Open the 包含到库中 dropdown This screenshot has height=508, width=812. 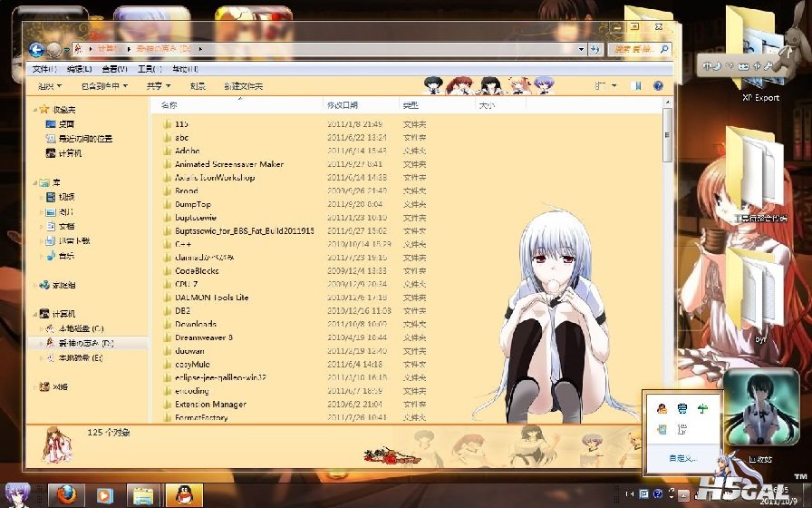coord(104,86)
